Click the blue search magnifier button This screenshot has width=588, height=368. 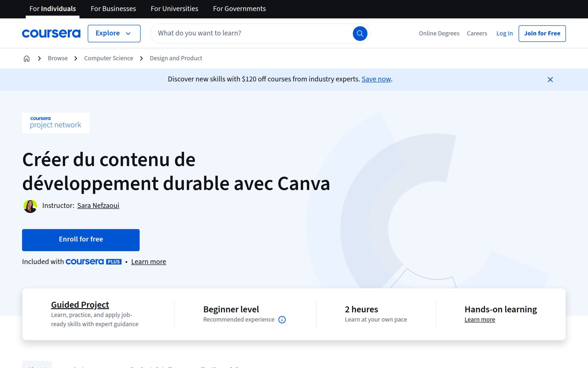(360, 34)
